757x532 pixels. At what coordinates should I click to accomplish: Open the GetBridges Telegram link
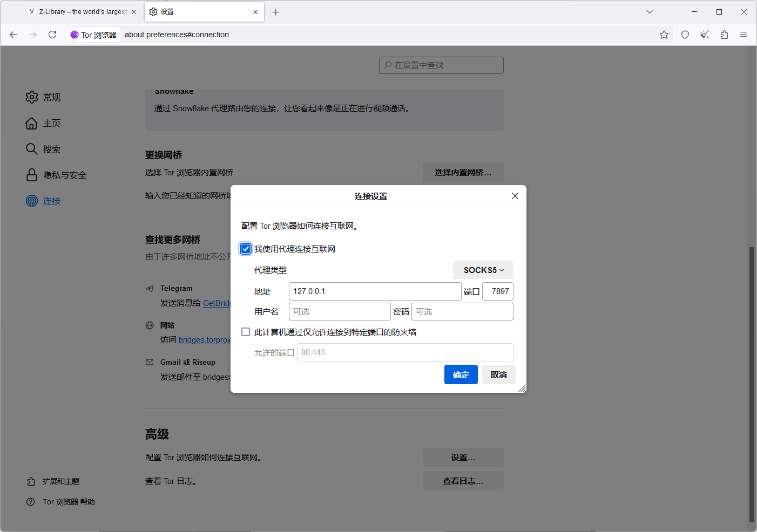[217, 303]
